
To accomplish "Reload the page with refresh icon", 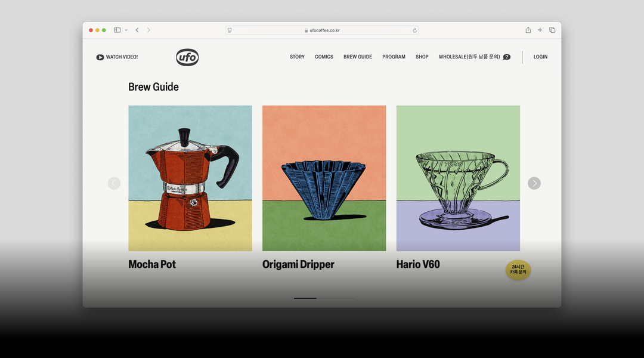I will [415, 30].
